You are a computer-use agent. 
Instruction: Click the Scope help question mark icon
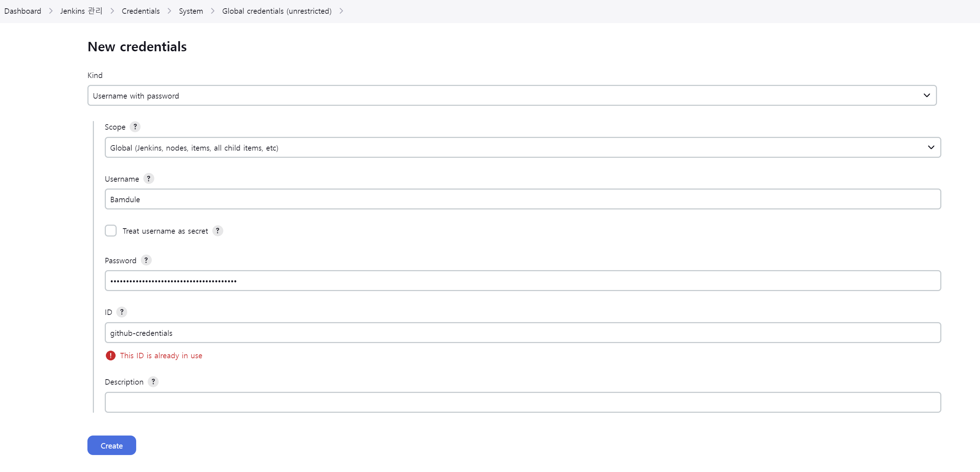click(135, 127)
